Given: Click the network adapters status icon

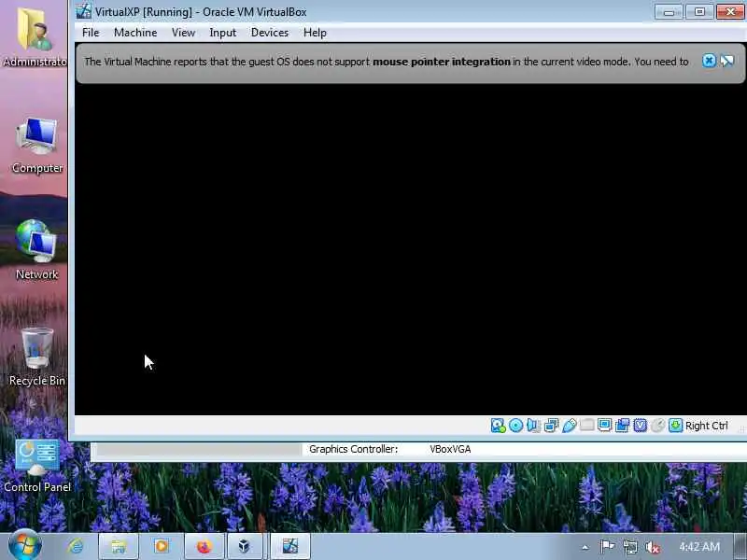Looking at the screenshot, I should (x=551, y=426).
